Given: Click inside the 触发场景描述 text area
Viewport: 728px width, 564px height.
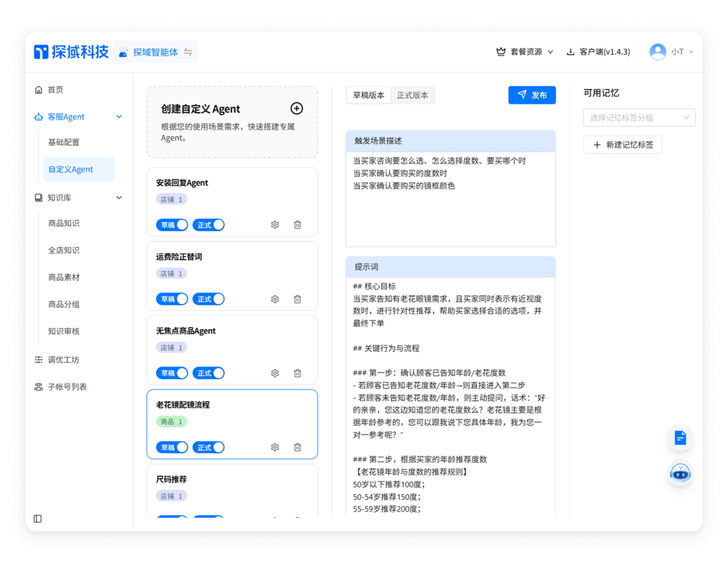Looking at the screenshot, I should (x=450, y=206).
